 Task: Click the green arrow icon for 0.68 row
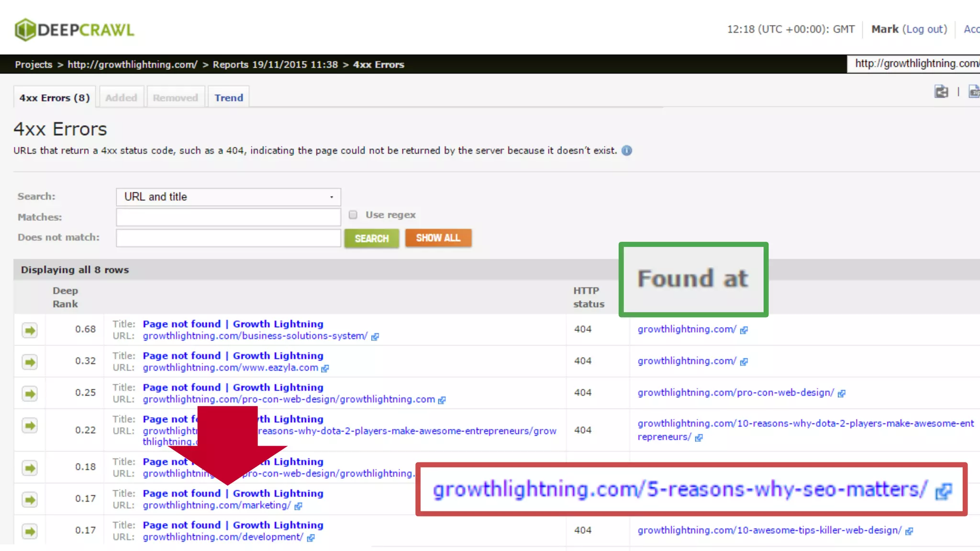click(x=30, y=330)
